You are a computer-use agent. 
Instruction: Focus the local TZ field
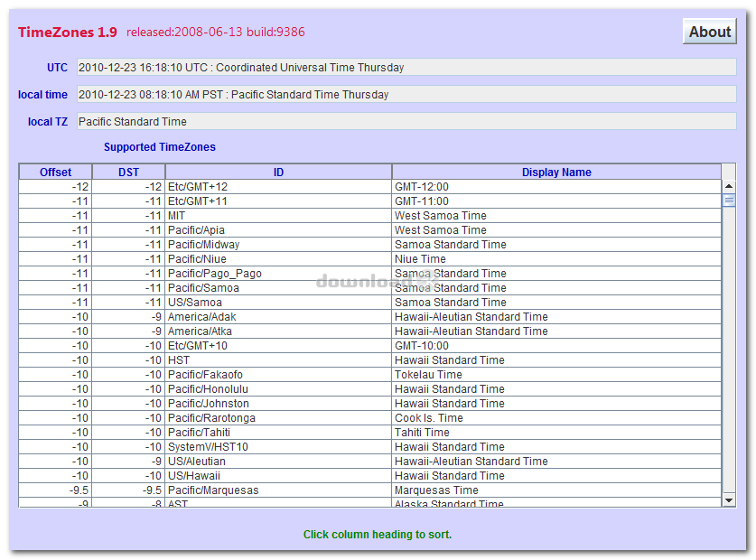(x=406, y=121)
